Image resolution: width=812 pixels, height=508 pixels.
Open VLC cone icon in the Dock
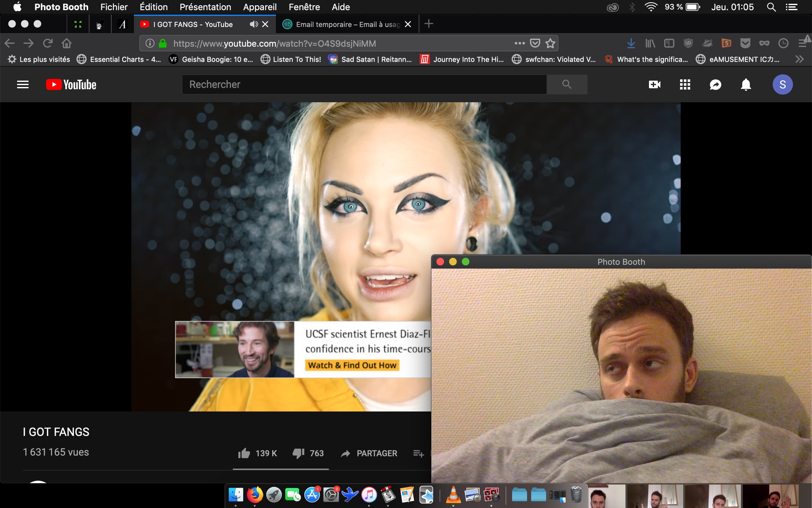[x=453, y=495]
